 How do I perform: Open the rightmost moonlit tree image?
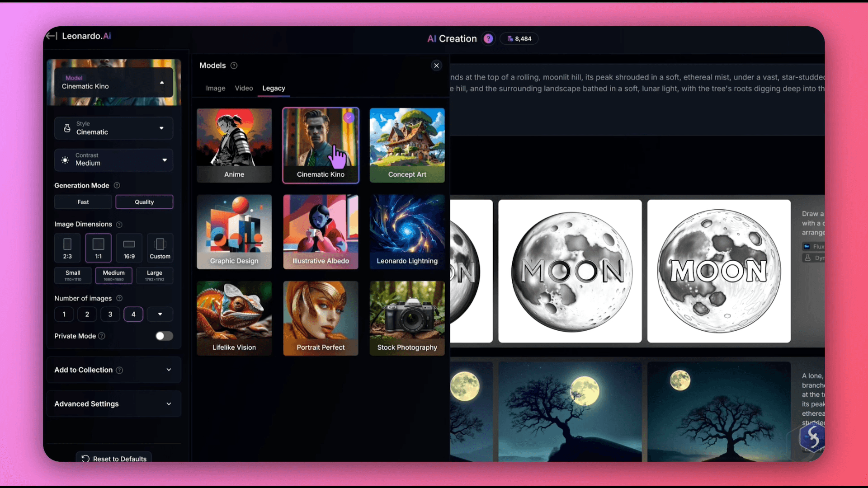coord(719,411)
